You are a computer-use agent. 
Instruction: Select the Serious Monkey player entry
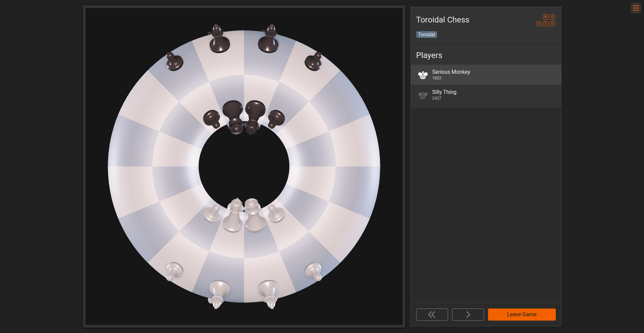[x=486, y=74]
